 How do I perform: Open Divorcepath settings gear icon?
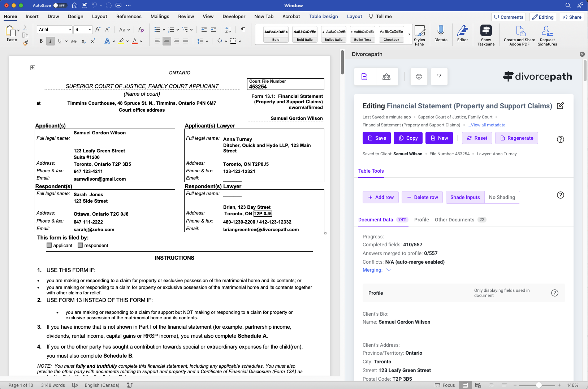click(x=418, y=76)
